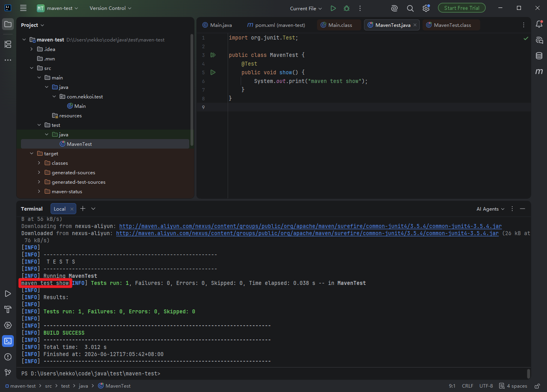Screen dimensions: 547x392
Task: Open the Maven tool window
Action: 539,72
